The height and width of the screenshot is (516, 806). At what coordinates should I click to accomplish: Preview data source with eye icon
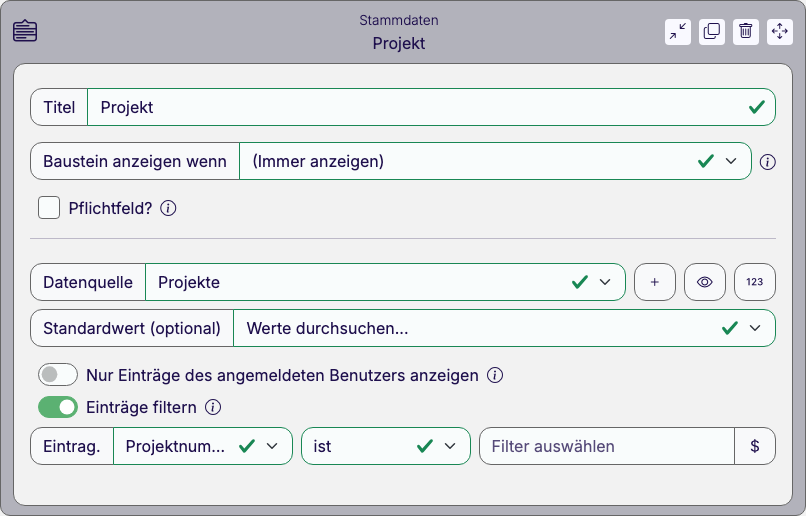click(704, 282)
